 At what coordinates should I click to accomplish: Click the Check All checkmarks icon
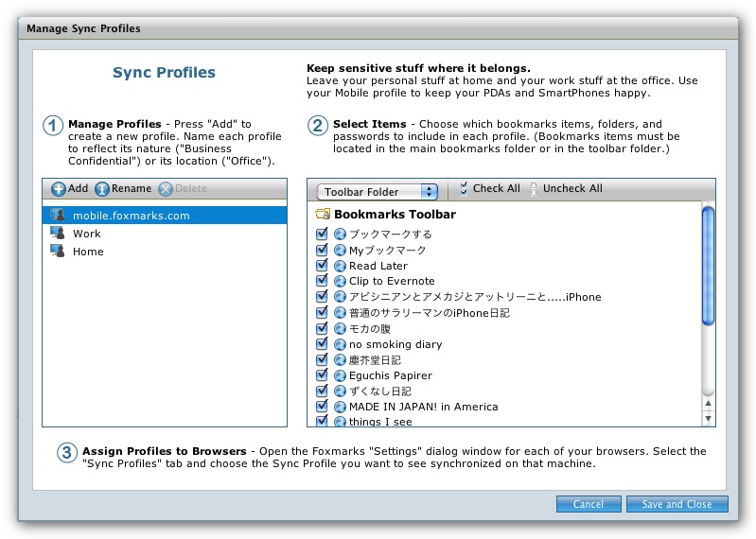464,189
